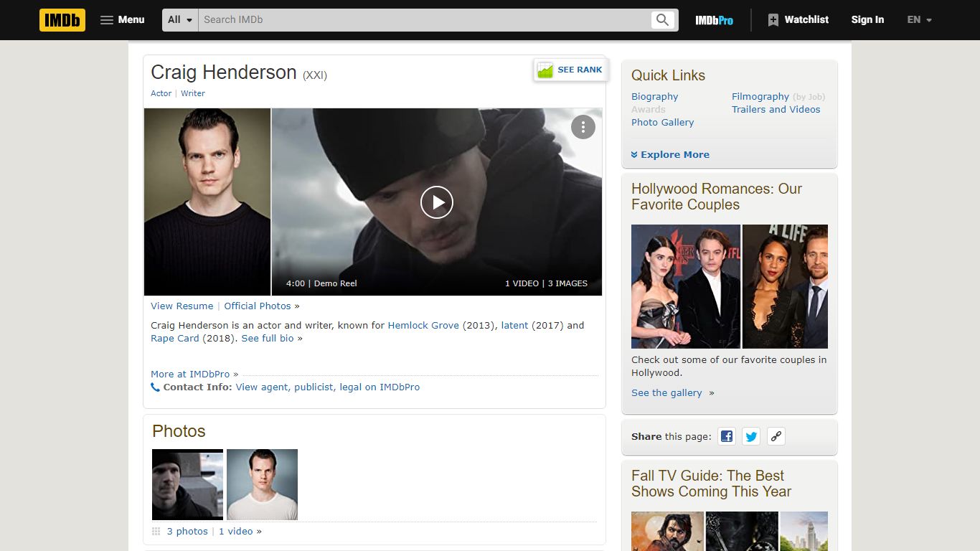Open IMDbPro link in header
Screen dimensions: 980x551
[x=714, y=20]
